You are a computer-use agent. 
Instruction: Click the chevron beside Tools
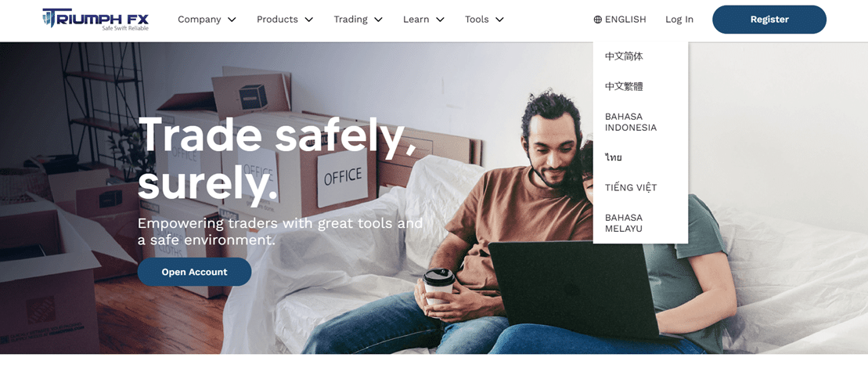click(x=499, y=20)
